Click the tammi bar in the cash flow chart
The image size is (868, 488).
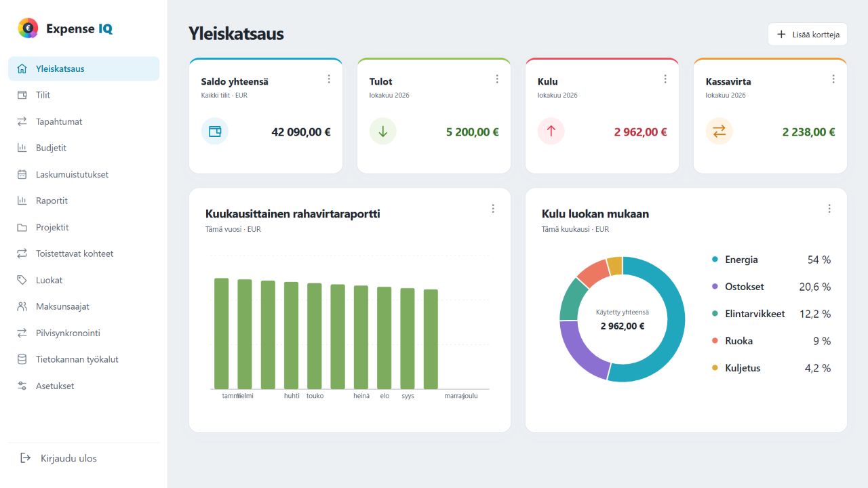(222, 333)
